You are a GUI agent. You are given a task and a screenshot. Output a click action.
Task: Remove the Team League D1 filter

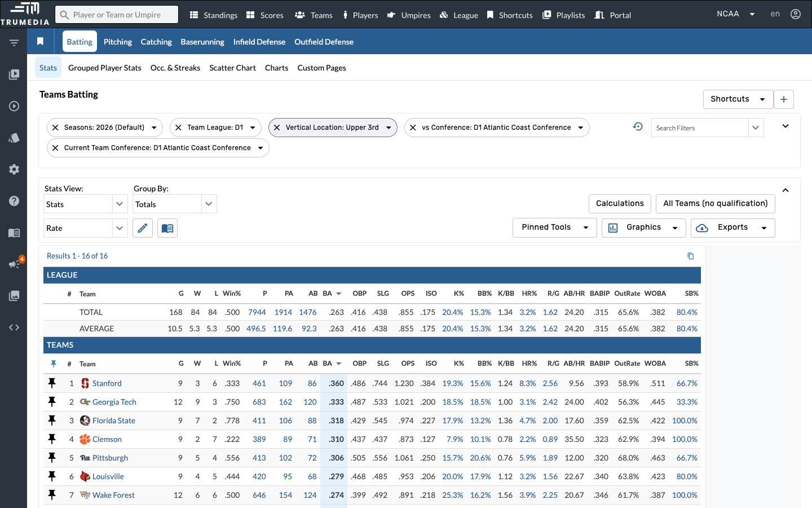(x=178, y=128)
